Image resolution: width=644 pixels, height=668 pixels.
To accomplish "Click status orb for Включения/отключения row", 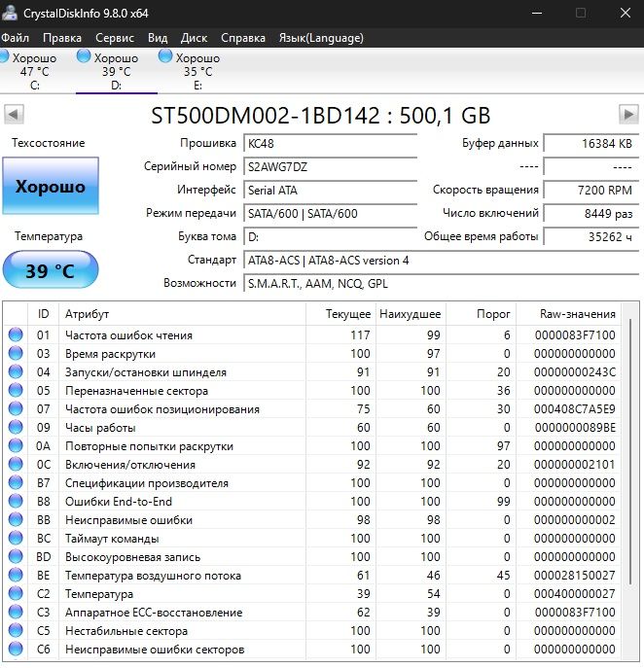I will point(16,464).
